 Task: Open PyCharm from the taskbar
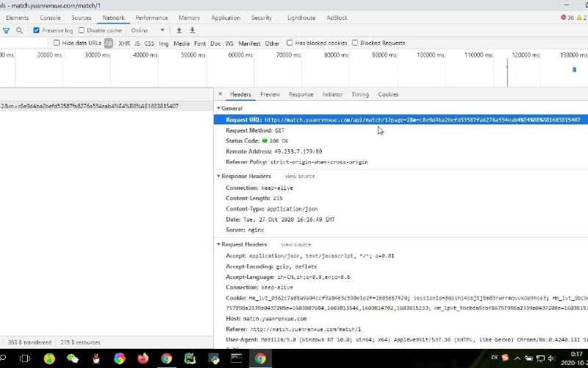click(x=190, y=358)
